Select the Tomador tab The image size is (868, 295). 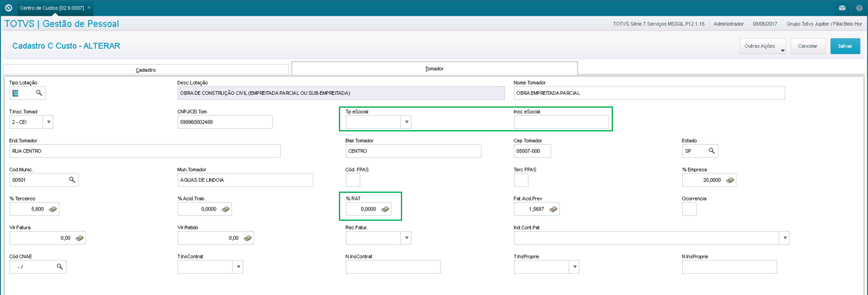coord(434,69)
